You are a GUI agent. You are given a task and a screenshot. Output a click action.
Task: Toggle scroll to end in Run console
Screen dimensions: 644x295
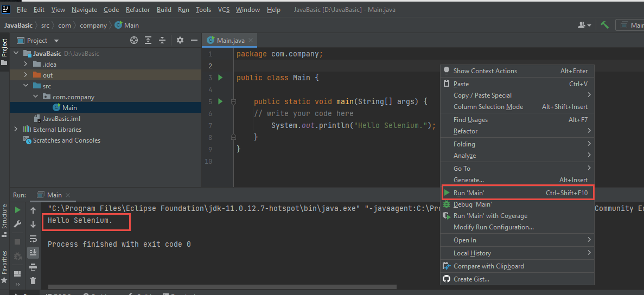pyautogui.click(x=33, y=252)
